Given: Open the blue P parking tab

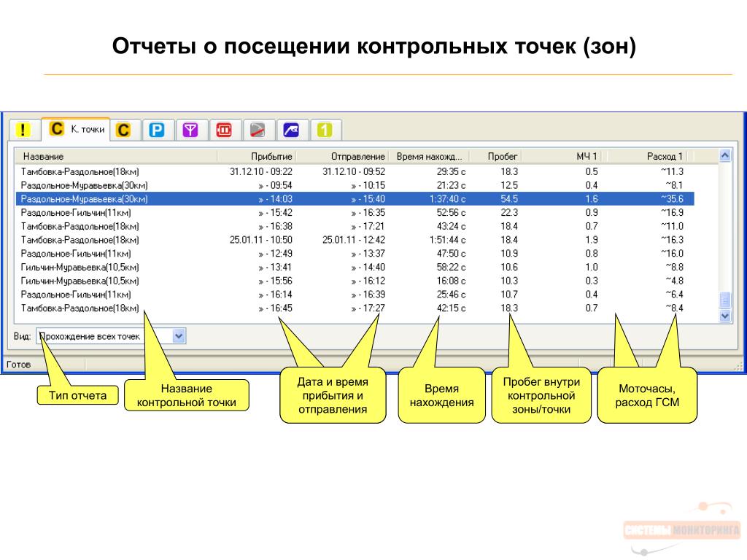Looking at the screenshot, I should pyautogui.click(x=157, y=130).
